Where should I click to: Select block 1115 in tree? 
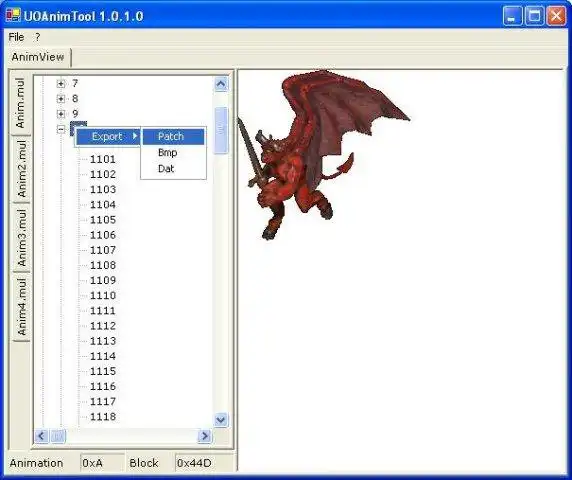(x=103, y=371)
